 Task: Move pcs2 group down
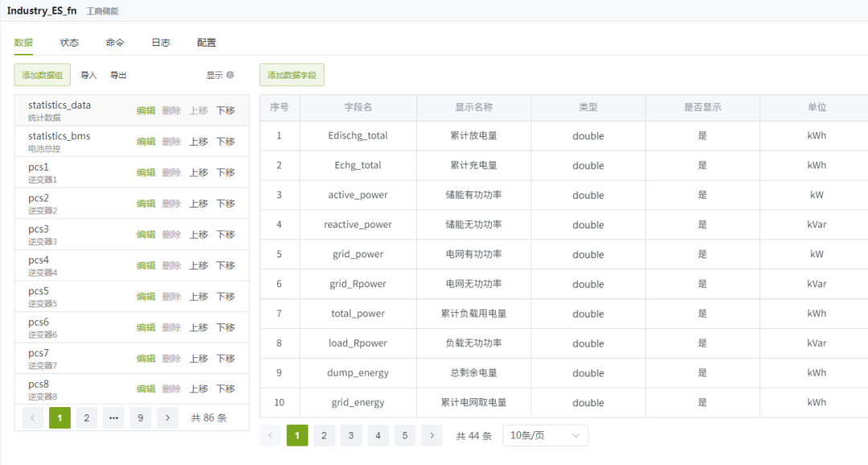(225, 204)
